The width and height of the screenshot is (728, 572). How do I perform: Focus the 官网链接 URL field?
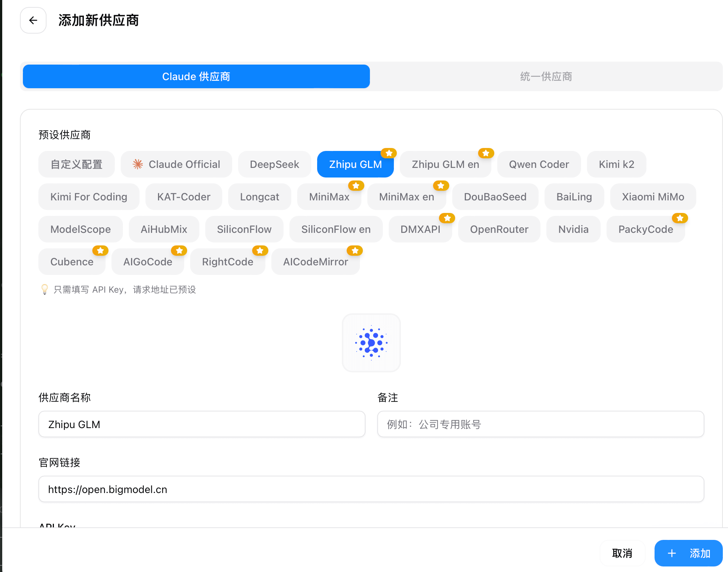[371, 489]
